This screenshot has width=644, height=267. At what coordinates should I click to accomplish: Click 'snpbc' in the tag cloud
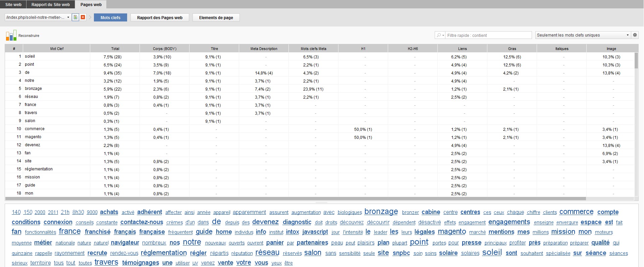click(401, 253)
